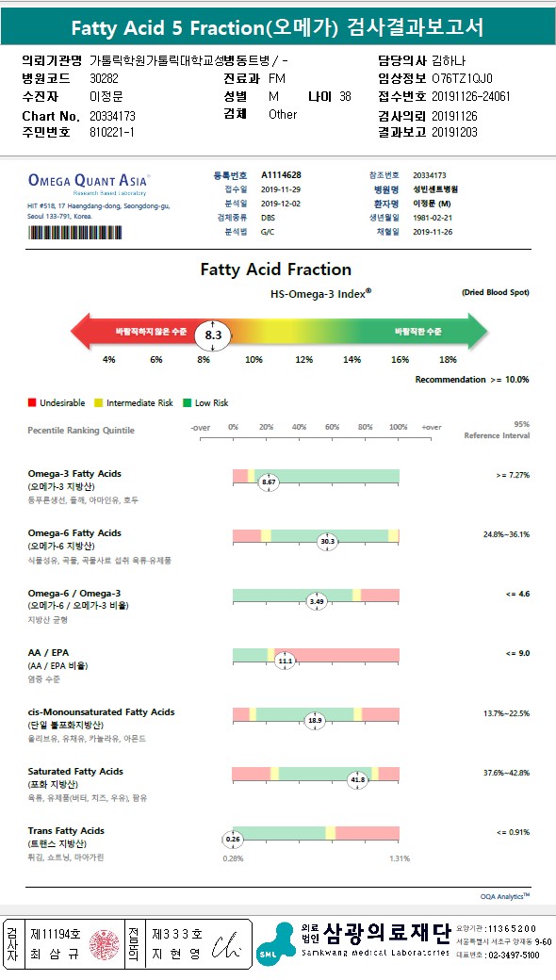This screenshot has width=556, height=980.
Task: Click the yellow Intermediate Risk legend swatch
Action: [98, 403]
